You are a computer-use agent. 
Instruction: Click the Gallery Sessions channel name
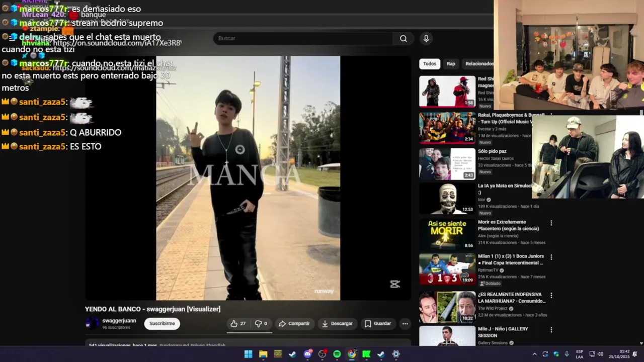pyautogui.click(x=493, y=343)
